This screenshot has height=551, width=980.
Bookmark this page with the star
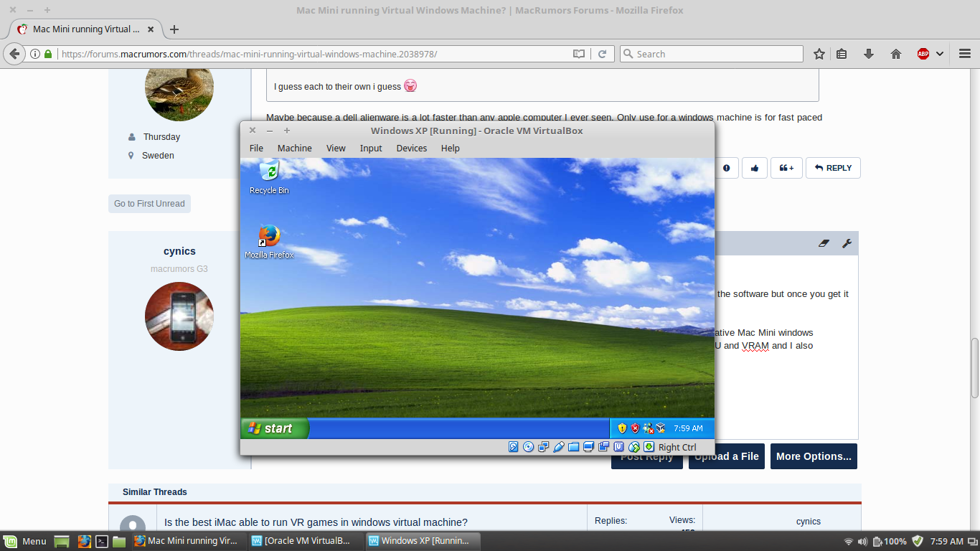click(x=819, y=54)
